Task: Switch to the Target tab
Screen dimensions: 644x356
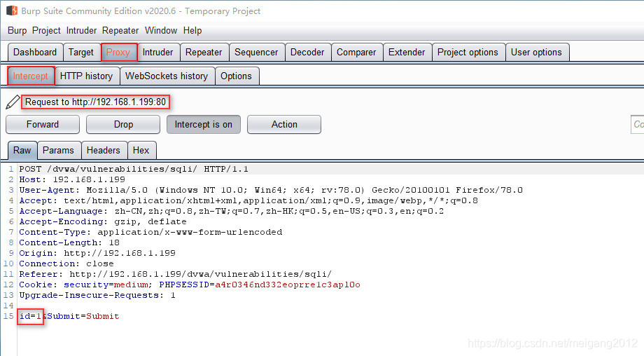Action: click(x=81, y=52)
